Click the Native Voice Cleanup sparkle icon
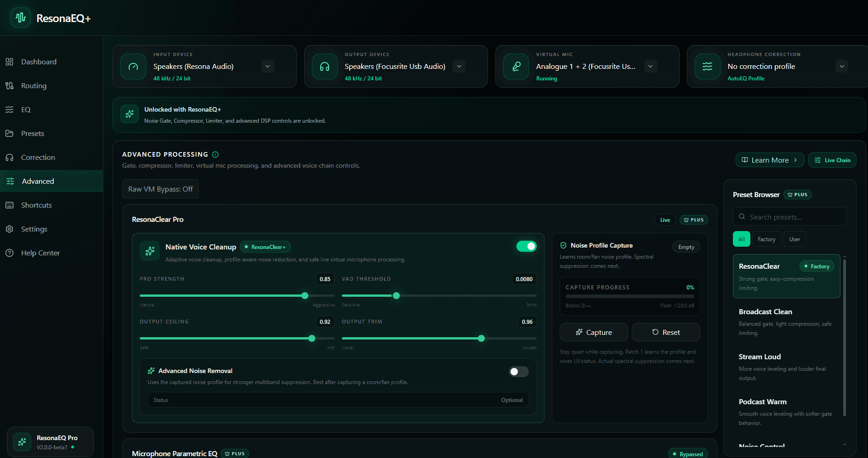Viewport: 868px width, 458px height. [x=150, y=251]
